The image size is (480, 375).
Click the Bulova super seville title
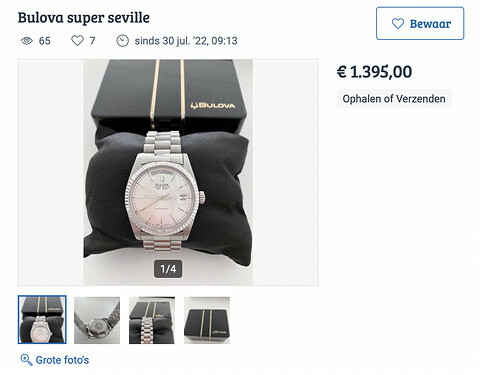tap(84, 18)
